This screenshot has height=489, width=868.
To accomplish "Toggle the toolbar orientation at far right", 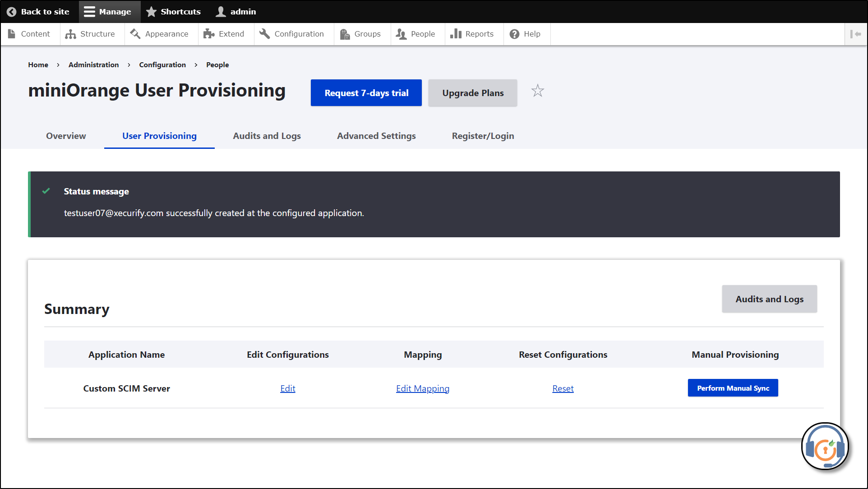I will point(855,34).
